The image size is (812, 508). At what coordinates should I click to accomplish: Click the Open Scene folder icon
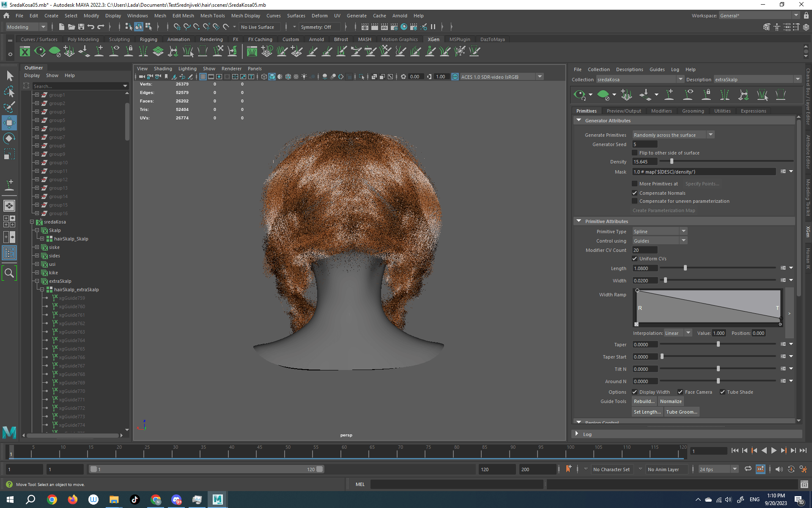click(71, 27)
